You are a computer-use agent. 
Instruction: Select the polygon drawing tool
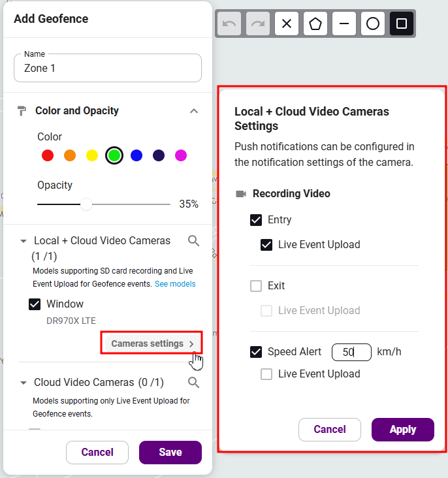(315, 24)
